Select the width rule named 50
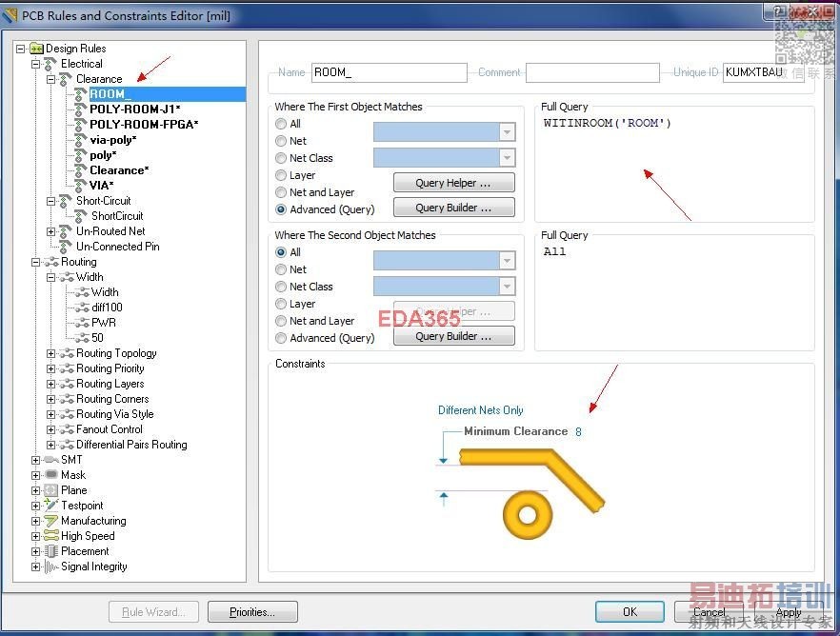This screenshot has height=636, width=840. pos(97,338)
